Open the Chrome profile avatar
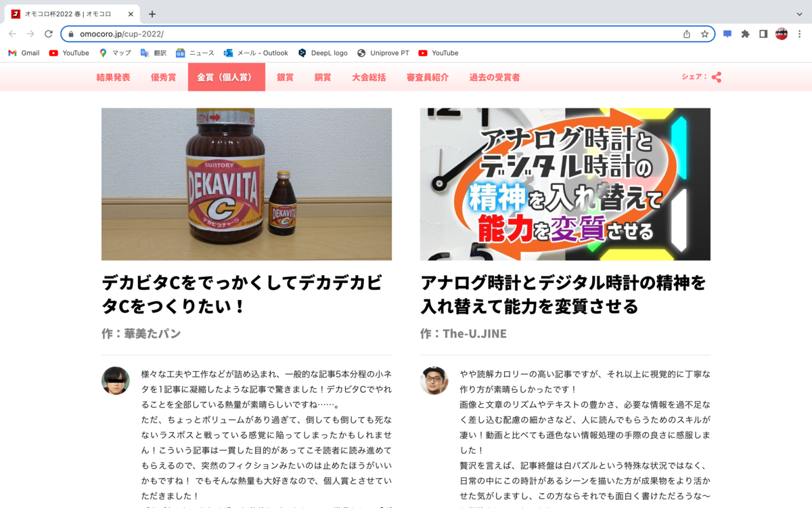The height and width of the screenshot is (508, 812). click(782, 34)
